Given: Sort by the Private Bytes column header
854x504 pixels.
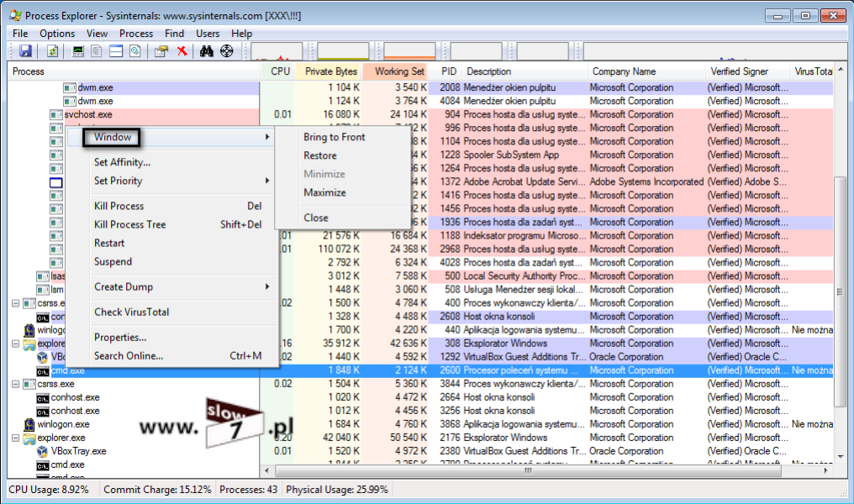Looking at the screenshot, I should coord(328,71).
